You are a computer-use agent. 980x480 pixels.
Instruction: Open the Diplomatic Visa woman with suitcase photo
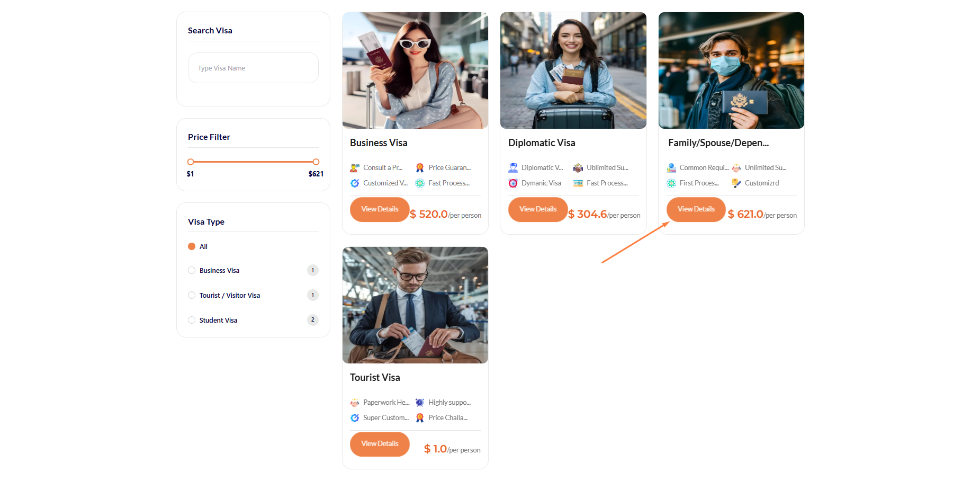(573, 70)
